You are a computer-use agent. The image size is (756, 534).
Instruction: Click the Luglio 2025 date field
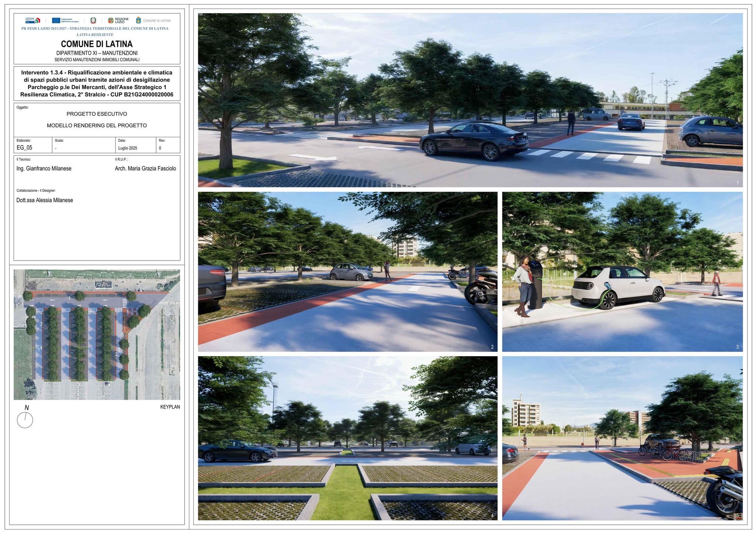[128, 148]
